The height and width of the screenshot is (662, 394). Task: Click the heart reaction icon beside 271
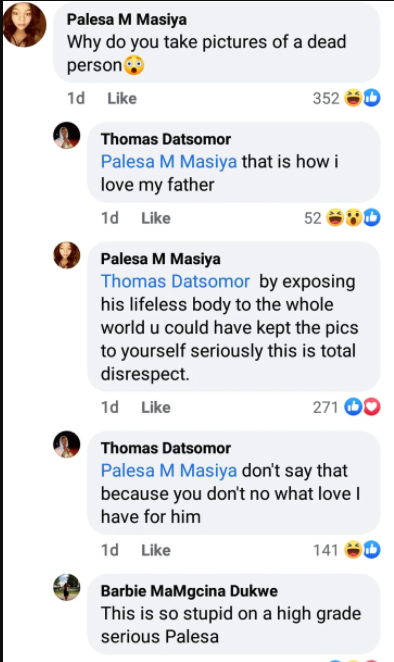(372, 407)
